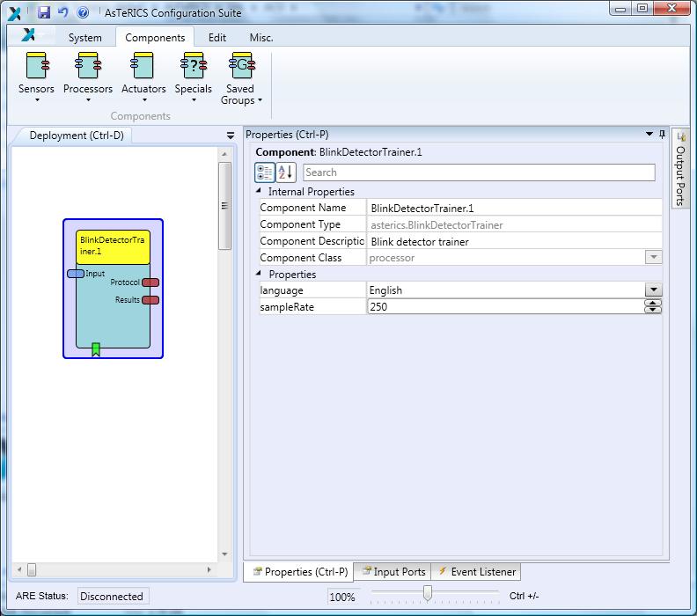Open the Actuators component menu
Screen dimensions: 697x616
[x=143, y=77]
